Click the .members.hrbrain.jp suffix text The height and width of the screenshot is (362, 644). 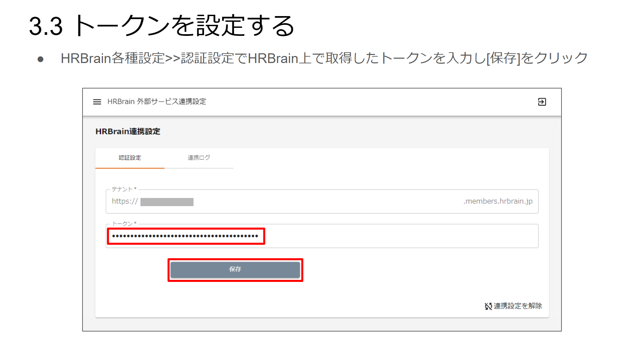click(498, 201)
